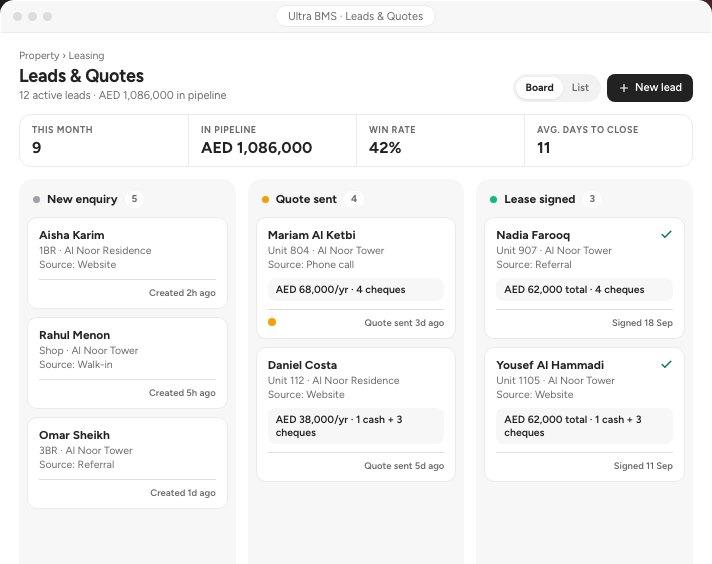Click the New enquiry count badge 5

pyautogui.click(x=134, y=199)
